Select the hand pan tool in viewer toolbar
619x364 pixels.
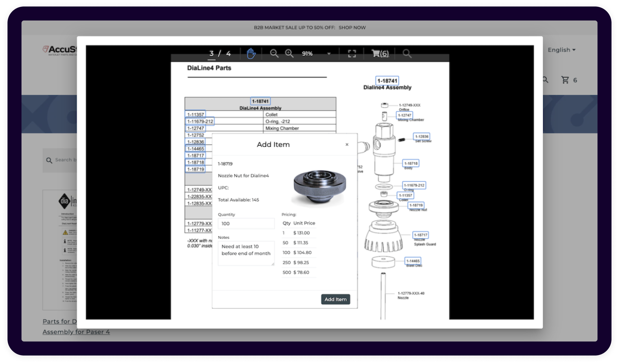pyautogui.click(x=251, y=53)
